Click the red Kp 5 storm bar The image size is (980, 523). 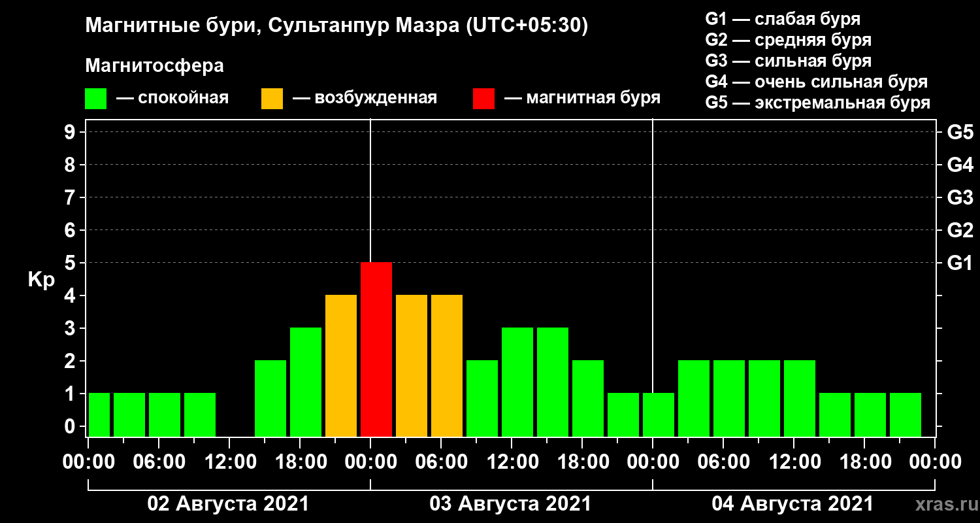[376, 349]
